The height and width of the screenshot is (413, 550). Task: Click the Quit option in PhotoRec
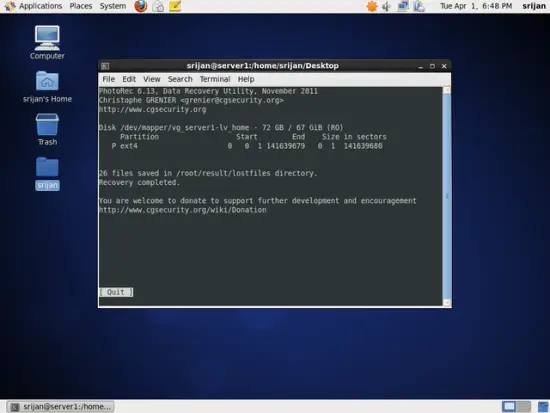click(x=116, y=292)
